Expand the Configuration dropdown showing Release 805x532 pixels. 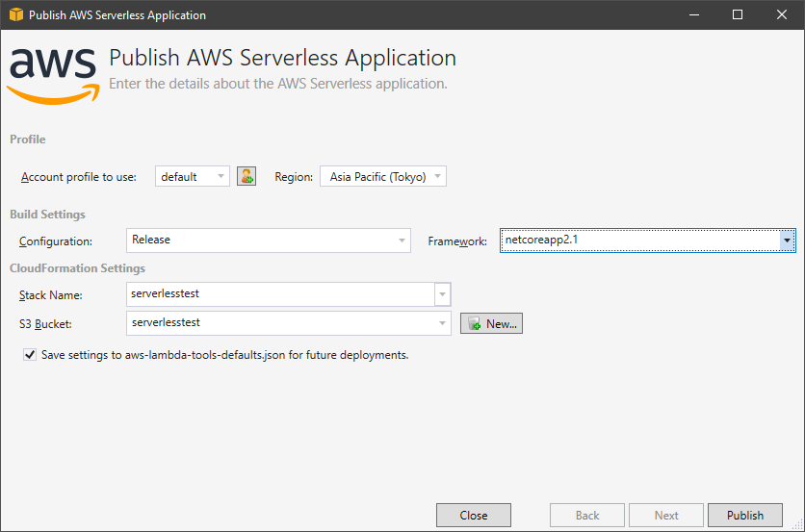[x=269, y=241]
